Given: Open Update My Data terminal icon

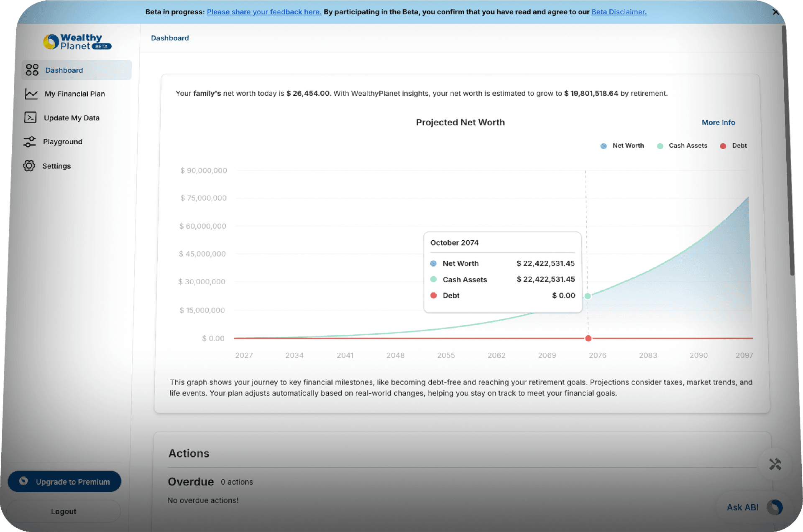Looking at the screenshot, I should [x=30, y=117].
